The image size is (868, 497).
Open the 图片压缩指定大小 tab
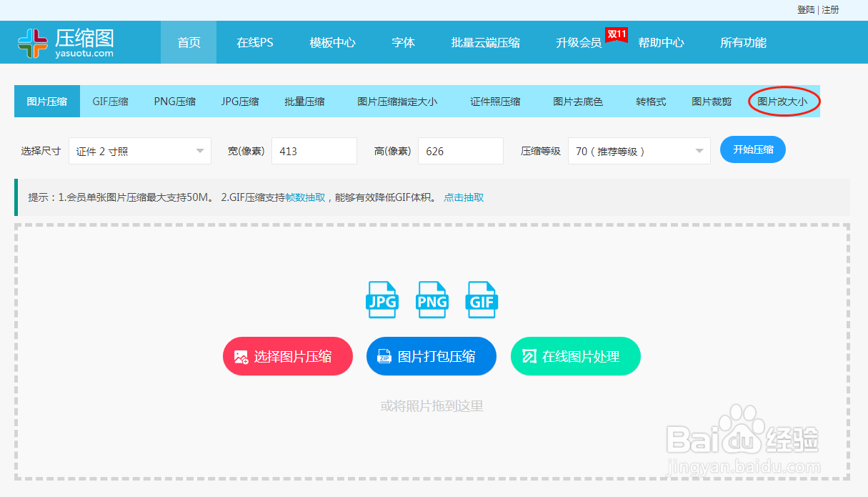tap(397, 102)
